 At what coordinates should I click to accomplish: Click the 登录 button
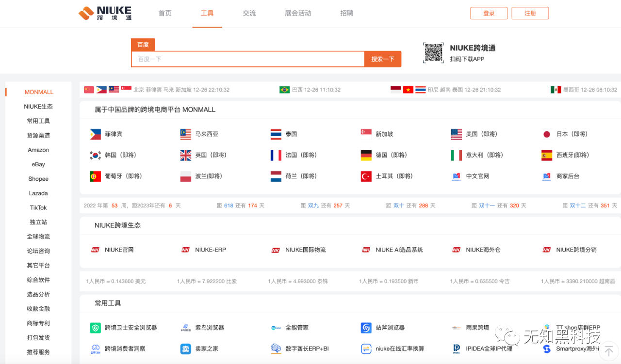pos(489,13)
